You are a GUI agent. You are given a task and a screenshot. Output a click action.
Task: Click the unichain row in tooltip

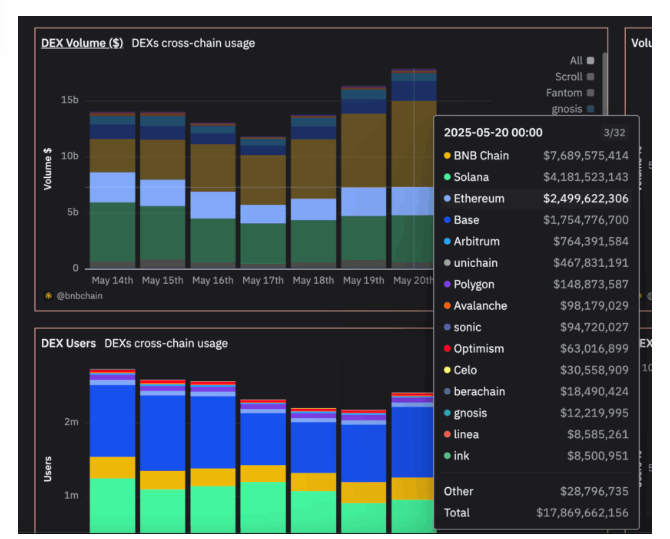pyautogui.click(x=536, y=263)
